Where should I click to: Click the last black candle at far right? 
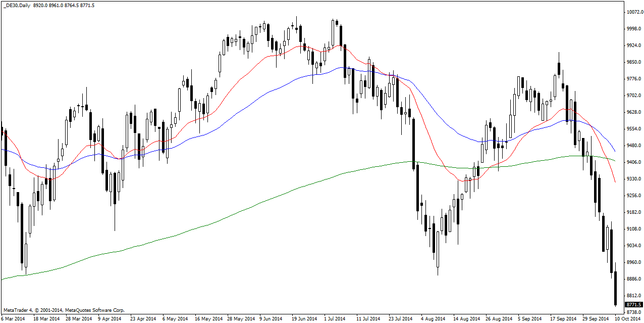(x=616, y=288)
